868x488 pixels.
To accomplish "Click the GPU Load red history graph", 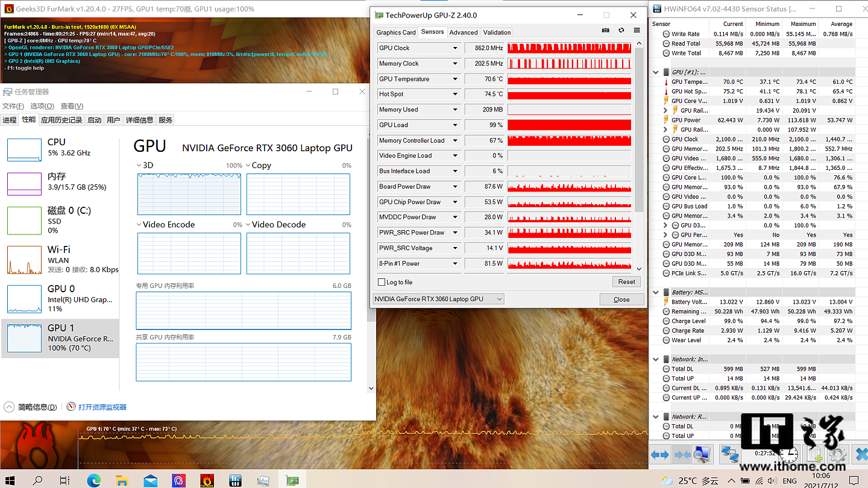I will pyautogui.click(x=569, y=125).
